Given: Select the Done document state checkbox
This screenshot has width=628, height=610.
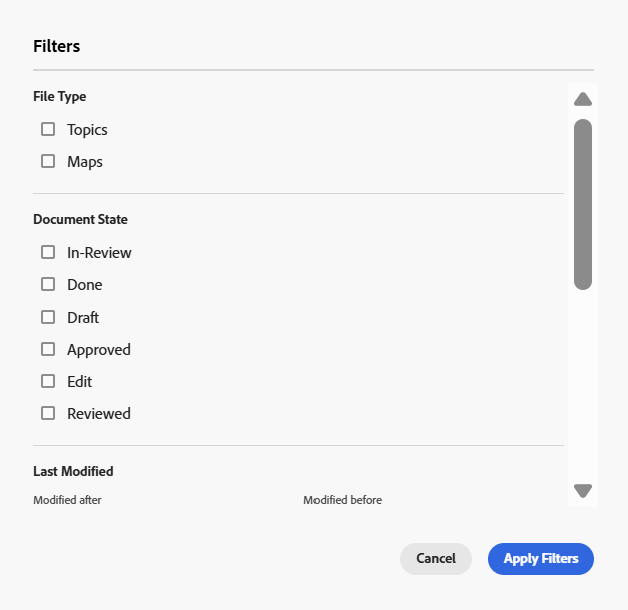Looking at the screenshot, I should (x=48, y=285).
